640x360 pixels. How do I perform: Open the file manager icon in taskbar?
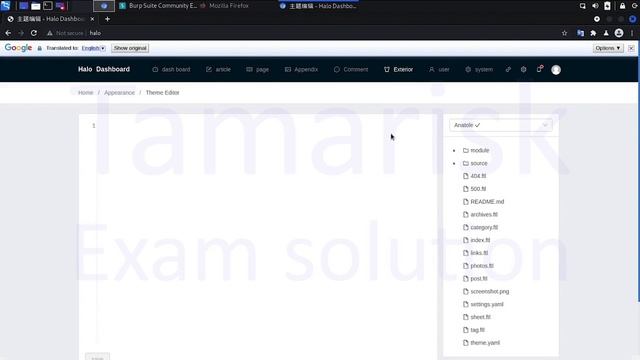(x=36, y=6)
